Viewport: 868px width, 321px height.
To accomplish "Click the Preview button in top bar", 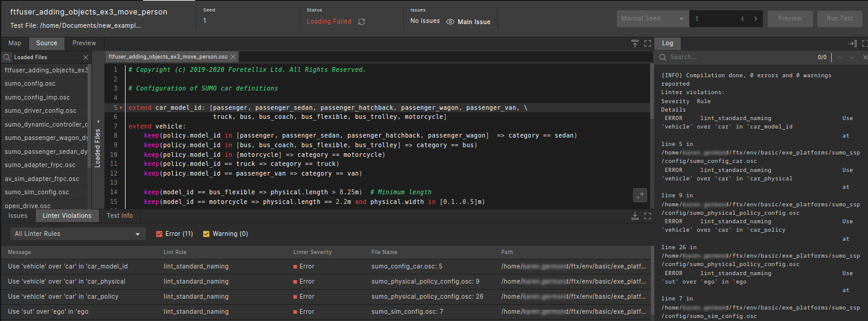I will click(790, 19).
